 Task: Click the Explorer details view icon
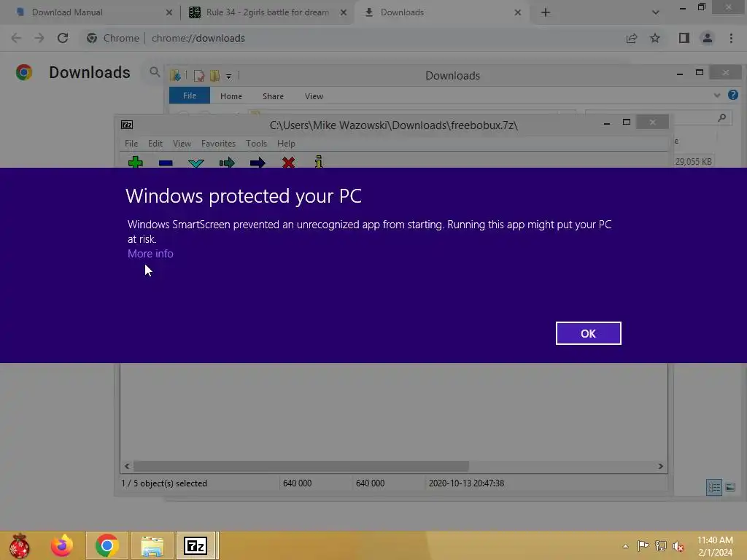714,487
